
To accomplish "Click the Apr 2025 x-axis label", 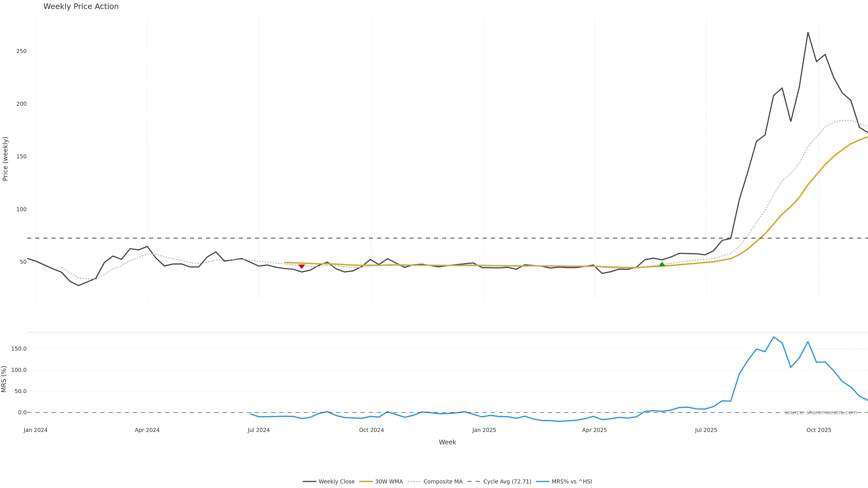I will pos(594,430).
